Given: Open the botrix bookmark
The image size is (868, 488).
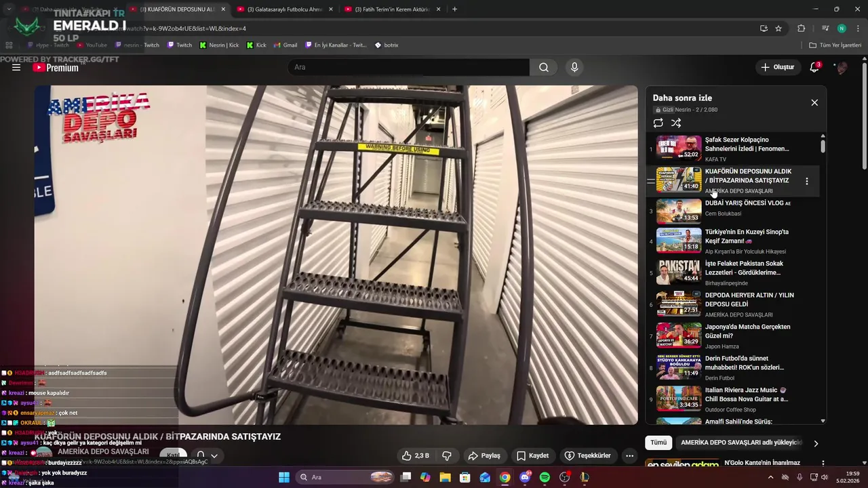Looking at the screenshot, I should 387,45.
